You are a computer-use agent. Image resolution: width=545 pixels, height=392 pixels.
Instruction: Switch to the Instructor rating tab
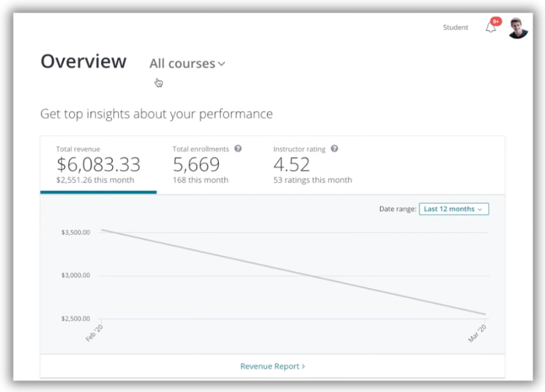click(312, 165)
